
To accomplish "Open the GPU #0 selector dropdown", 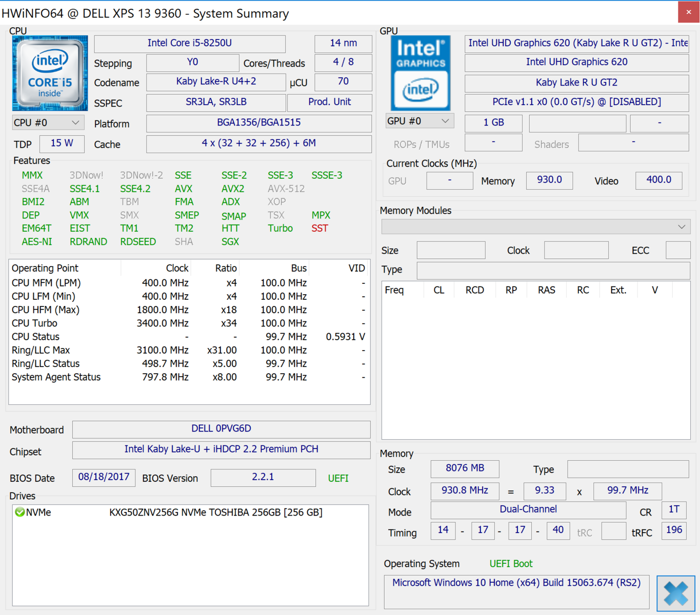I will click(x=419, y=121).
